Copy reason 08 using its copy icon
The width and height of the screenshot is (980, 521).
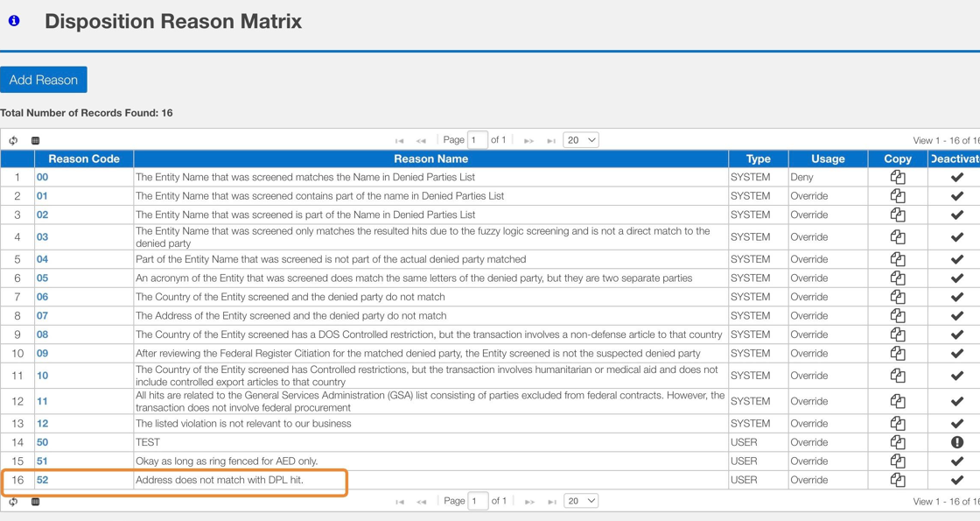coord(898,334)
